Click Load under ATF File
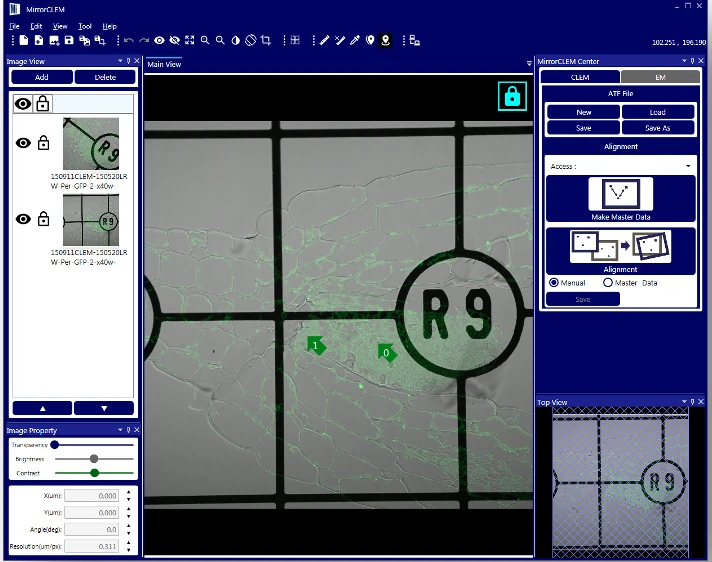Viewport: 712px width, 562px height. [x=658, y=112]
